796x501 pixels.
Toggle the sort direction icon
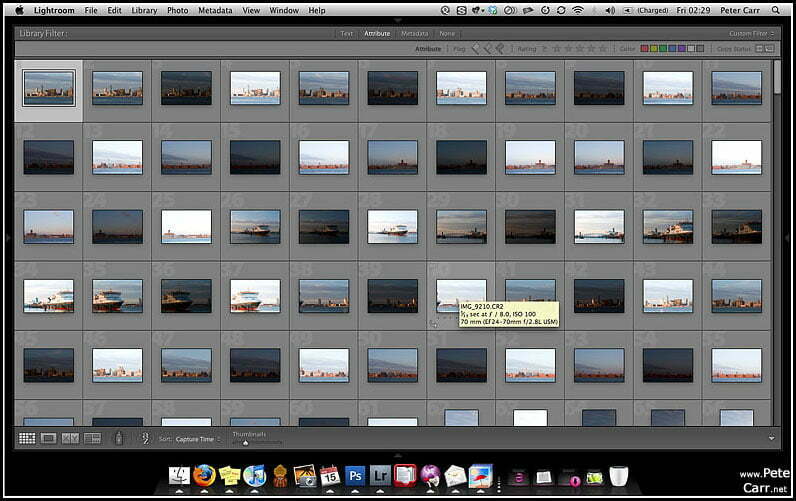click(145, 438)
